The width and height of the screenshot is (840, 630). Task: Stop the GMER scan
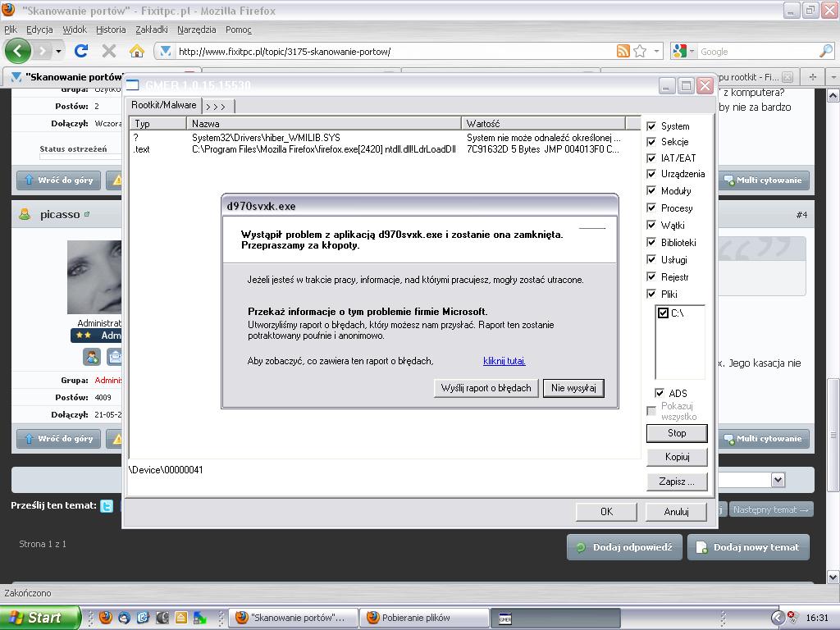[x=677, y=433]
